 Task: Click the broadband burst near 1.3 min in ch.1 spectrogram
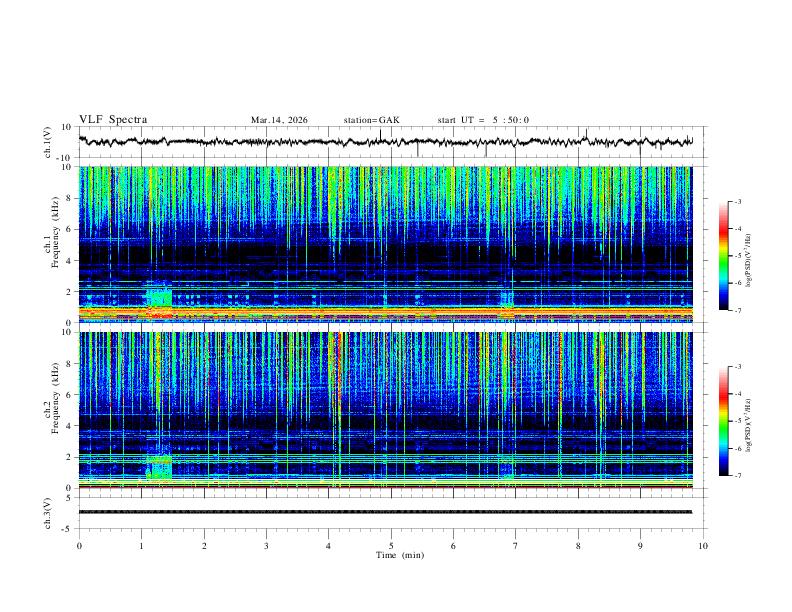tap(159, 297)
